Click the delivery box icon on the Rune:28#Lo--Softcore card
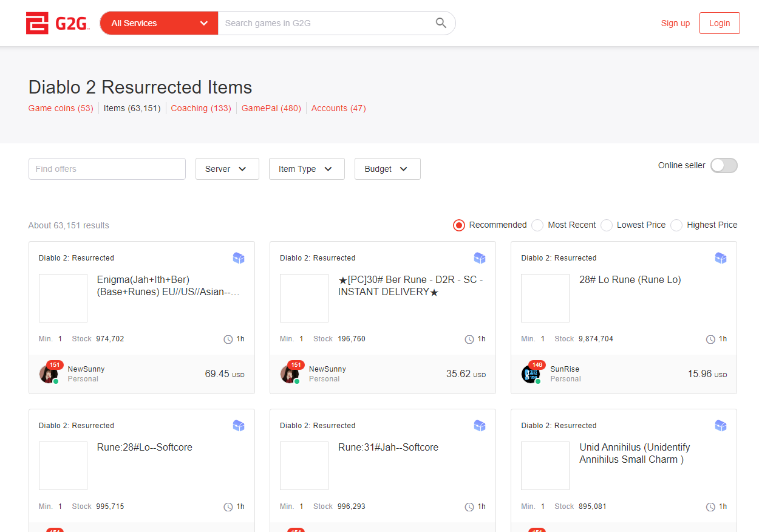Screen dimensions: 759x532 239,426
